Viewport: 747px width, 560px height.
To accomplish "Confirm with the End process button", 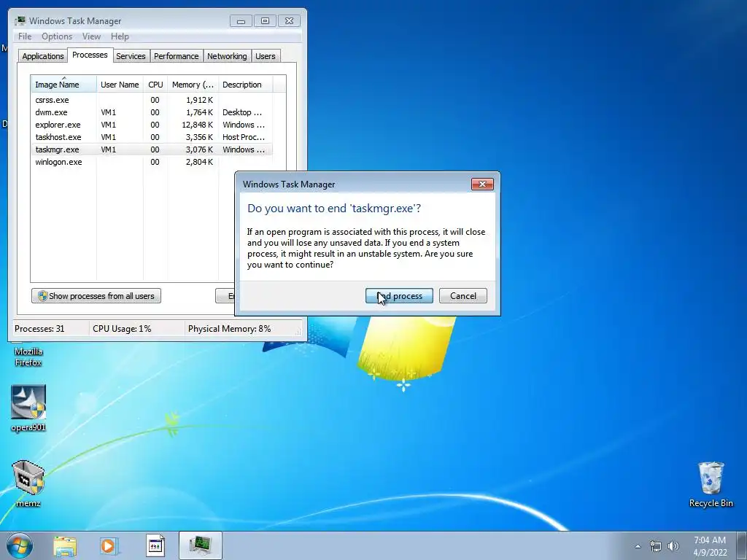I will [399, 296].
